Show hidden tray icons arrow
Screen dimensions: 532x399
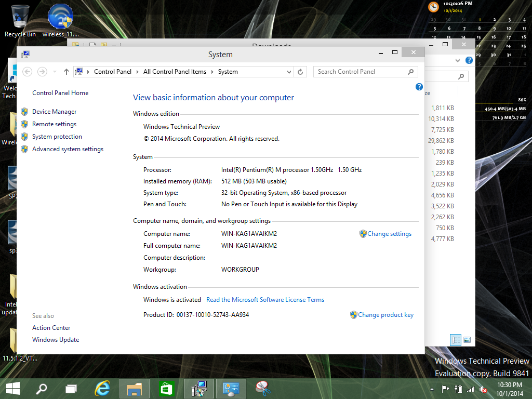click(x=432, y=389)
